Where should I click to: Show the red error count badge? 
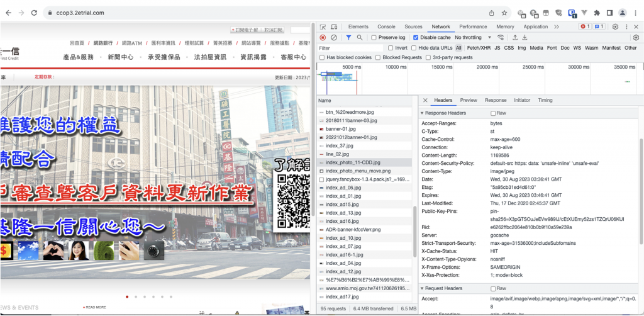pos(584,26)
